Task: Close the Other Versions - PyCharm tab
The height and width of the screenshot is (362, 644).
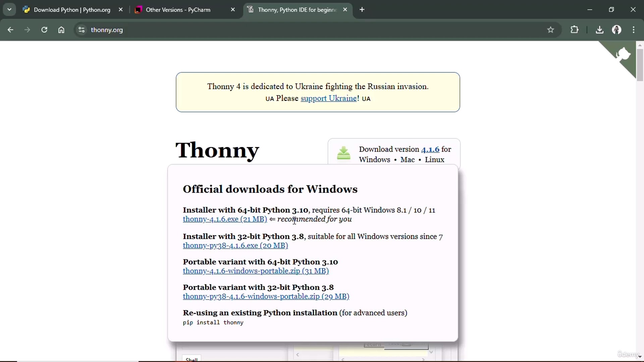Action: click(x=233, y=10)
